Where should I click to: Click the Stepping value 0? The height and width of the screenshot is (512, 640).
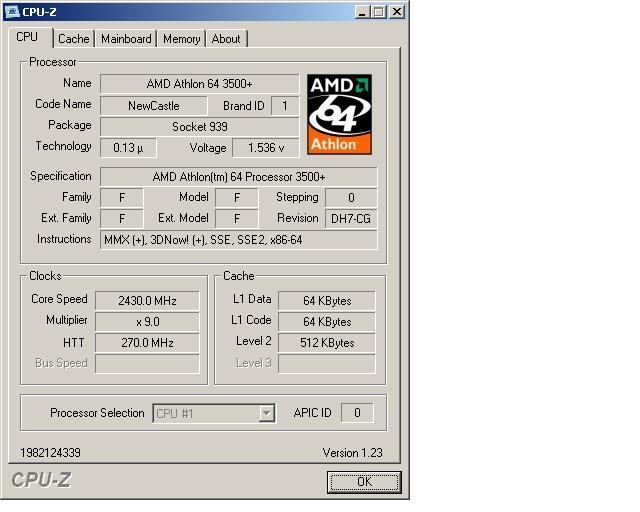coord(351,198)
